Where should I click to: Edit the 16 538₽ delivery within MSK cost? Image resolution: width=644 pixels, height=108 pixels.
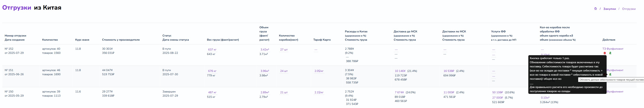(449, 71)
